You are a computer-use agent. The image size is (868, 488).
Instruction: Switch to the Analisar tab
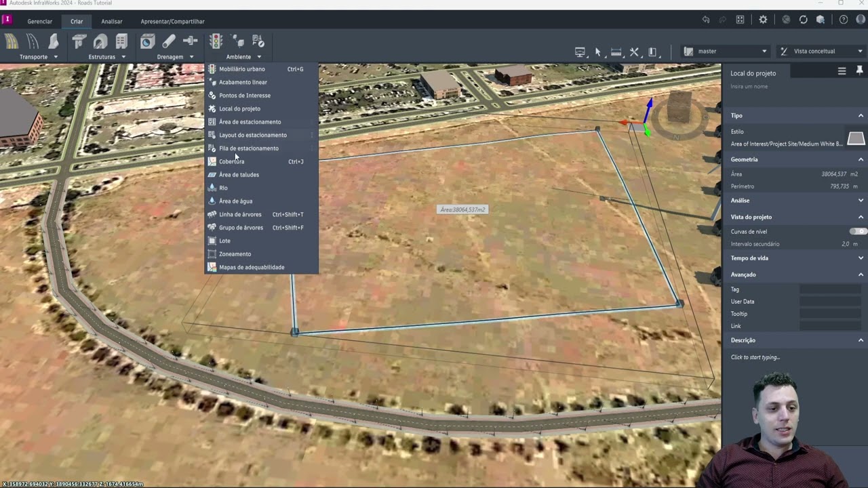112,21
